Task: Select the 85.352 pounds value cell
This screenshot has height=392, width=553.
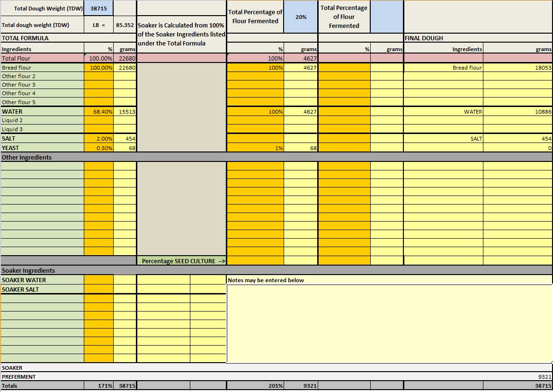Action: [125, 25]
